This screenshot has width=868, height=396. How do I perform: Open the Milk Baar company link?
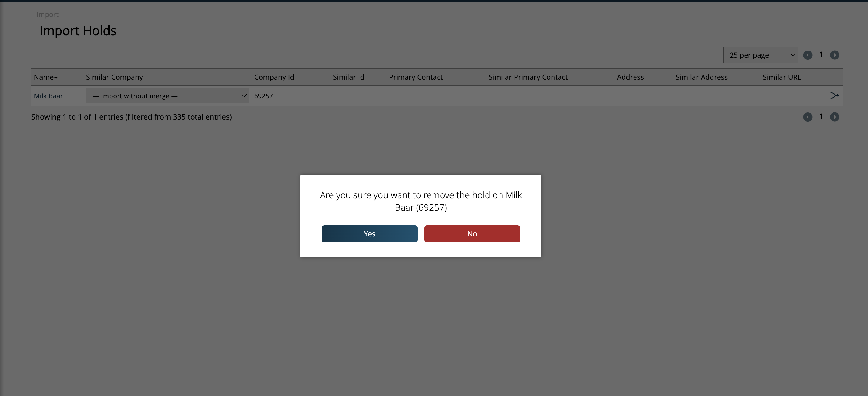pos(48,96)
